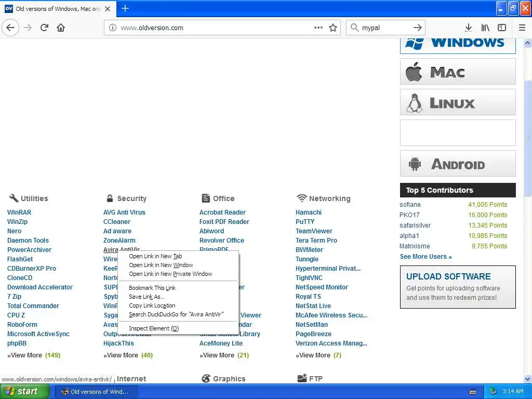Image resolution: width=532 pixels, height=399 pixels.
Task: Open the AVG Anti Virus link
Action: tap(124, 212)
